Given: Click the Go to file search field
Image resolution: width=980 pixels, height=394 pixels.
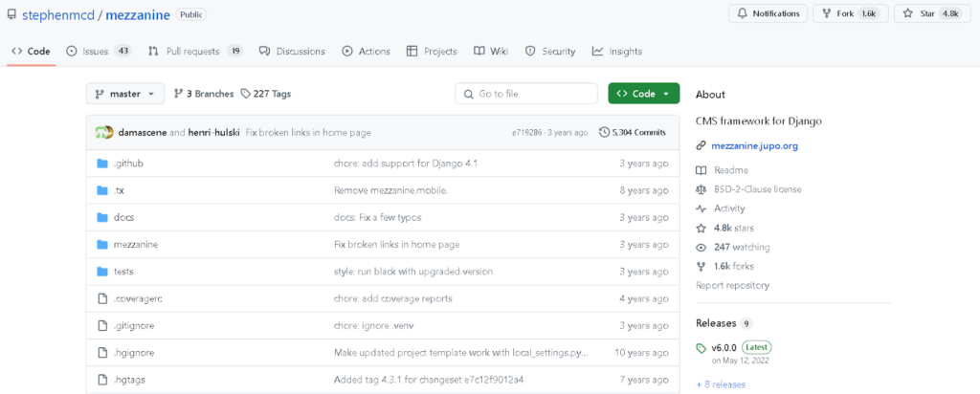Looking at the screenshot, I should click(x=526, y=94).
